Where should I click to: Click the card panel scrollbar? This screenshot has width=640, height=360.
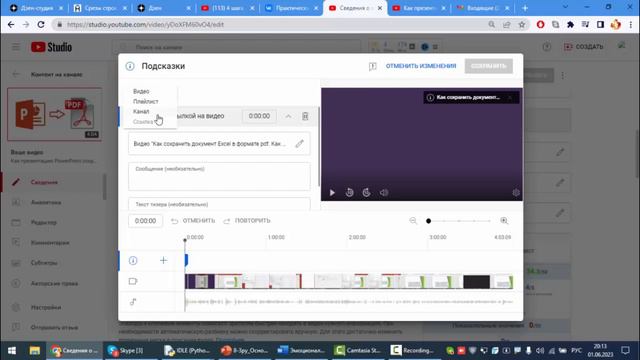pos(319,147)
